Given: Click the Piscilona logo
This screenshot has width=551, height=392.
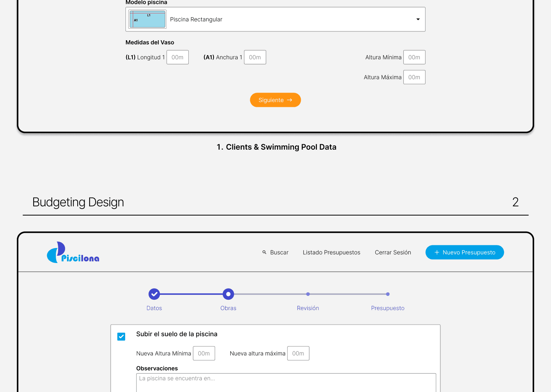Looking at the screenshot, I should [x=73, y=252].
